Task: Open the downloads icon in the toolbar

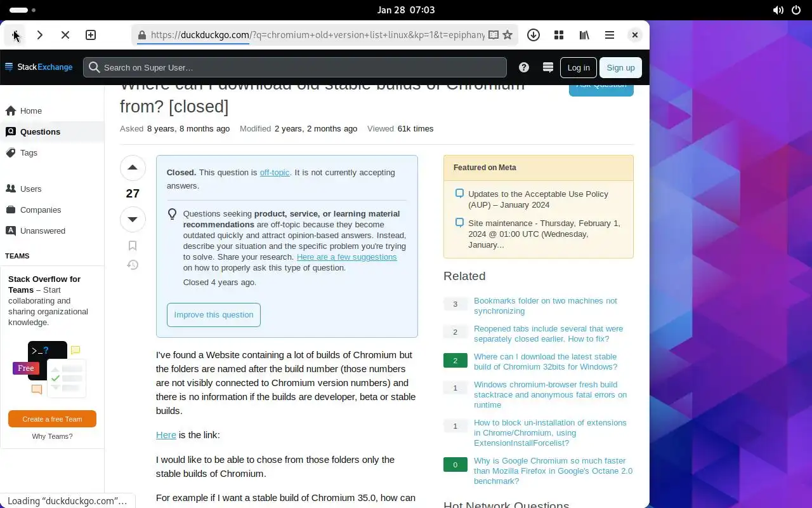Action: (534, 35)
